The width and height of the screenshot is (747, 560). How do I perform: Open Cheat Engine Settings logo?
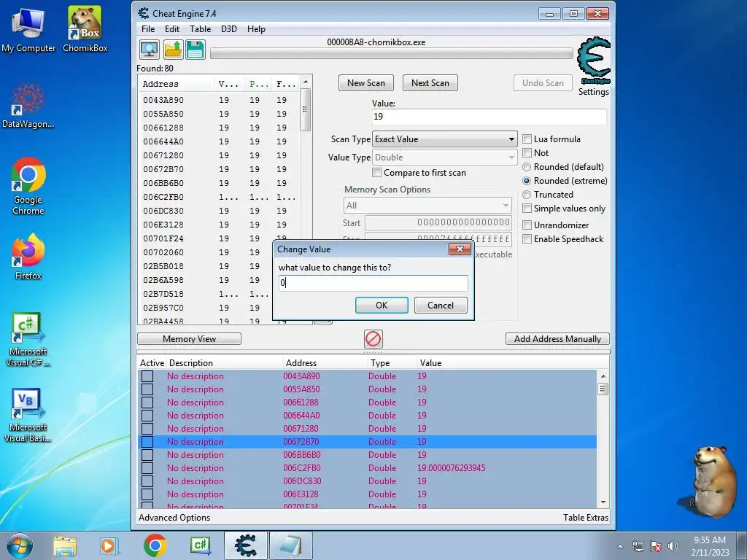594,61
